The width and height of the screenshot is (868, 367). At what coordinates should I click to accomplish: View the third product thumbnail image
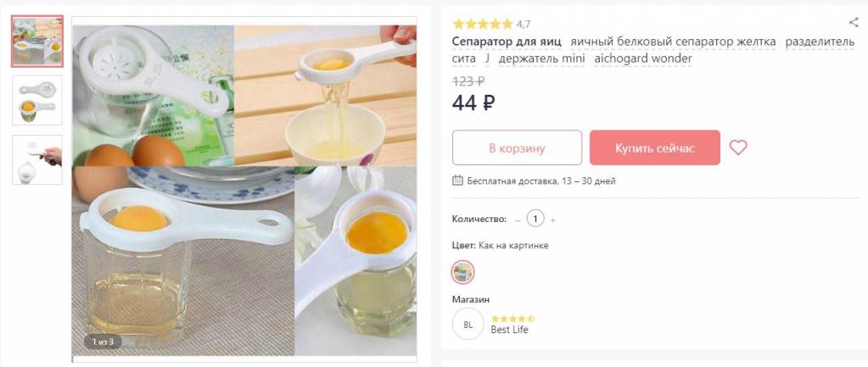[x=37, y=159]
